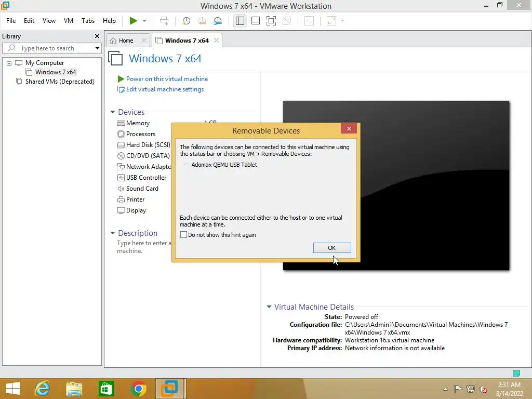Image resolution: width=532 pixels, height=399 pixels.
Task: Click the Send Ctrl+Alt+Del toolbar icon
Action: 164,21
